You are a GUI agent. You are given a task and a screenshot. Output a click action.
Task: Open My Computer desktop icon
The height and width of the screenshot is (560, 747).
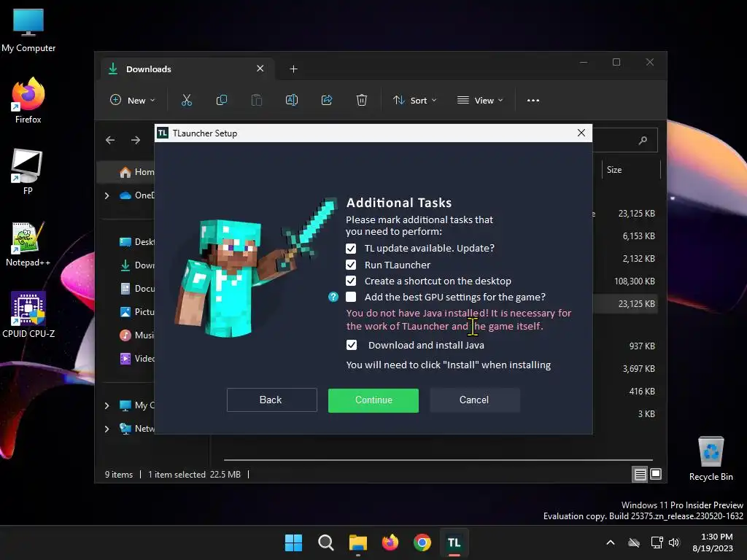[28, 29]
